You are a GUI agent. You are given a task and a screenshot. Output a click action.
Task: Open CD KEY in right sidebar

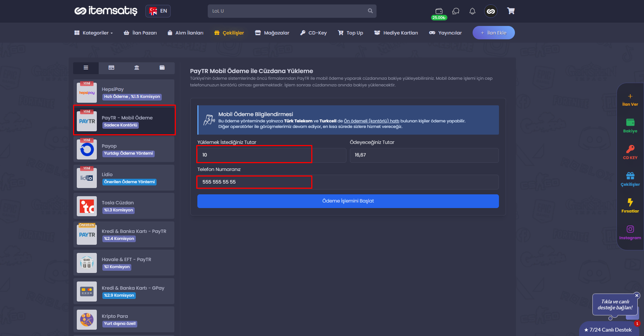(x=630, y=152)
